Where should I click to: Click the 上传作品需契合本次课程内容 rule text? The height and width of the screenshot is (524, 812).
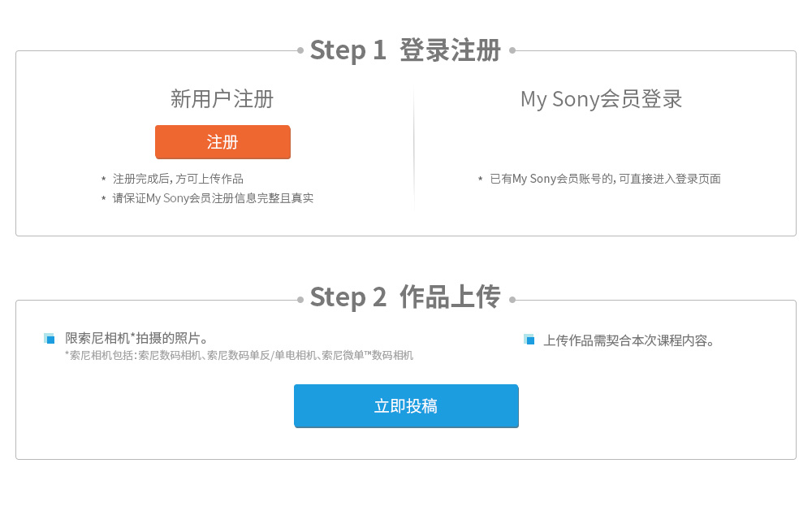pos(628,340)
